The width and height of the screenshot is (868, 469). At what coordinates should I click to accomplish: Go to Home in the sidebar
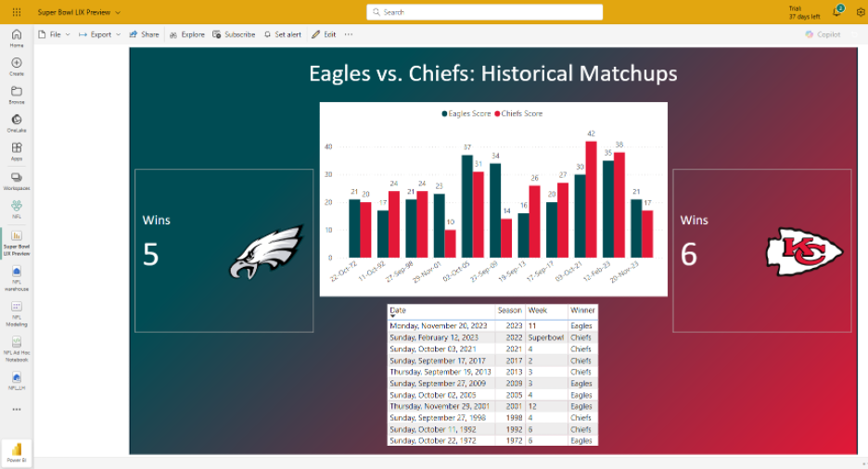(x=17, y=38)
